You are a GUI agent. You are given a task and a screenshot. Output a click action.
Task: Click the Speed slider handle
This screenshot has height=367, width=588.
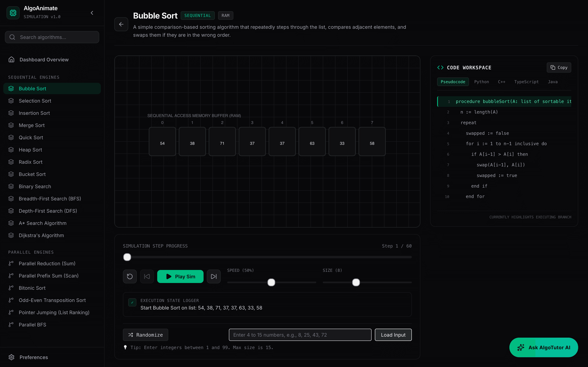tap(271, 282)
